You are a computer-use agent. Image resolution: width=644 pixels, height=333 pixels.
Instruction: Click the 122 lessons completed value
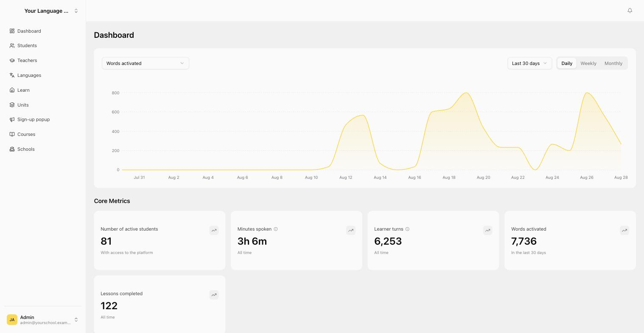pyautogui.click(x=109, y=306)
